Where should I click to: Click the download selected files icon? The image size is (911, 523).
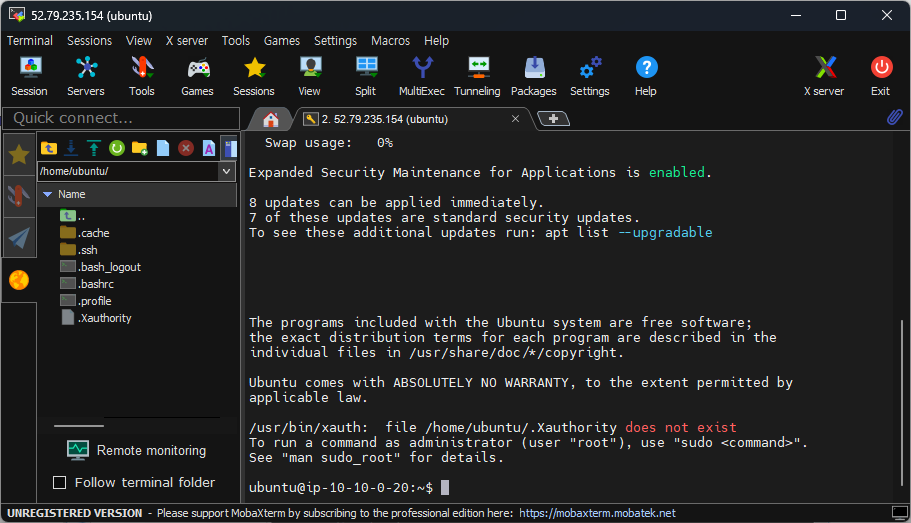coord(71,148)
